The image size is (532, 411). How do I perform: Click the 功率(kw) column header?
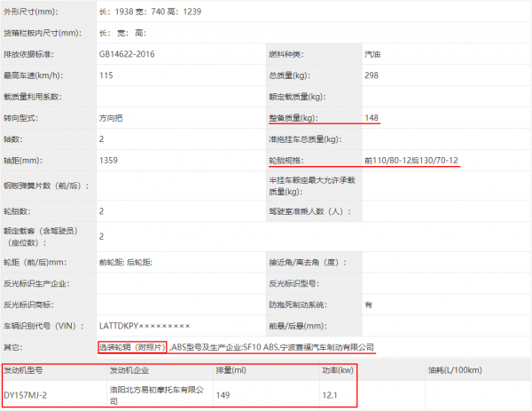(338, 370)
